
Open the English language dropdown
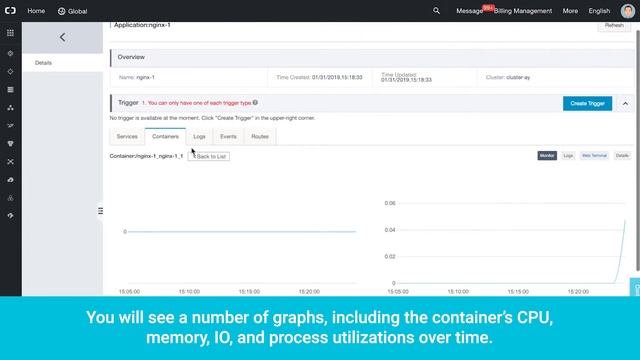click(599, 11)
